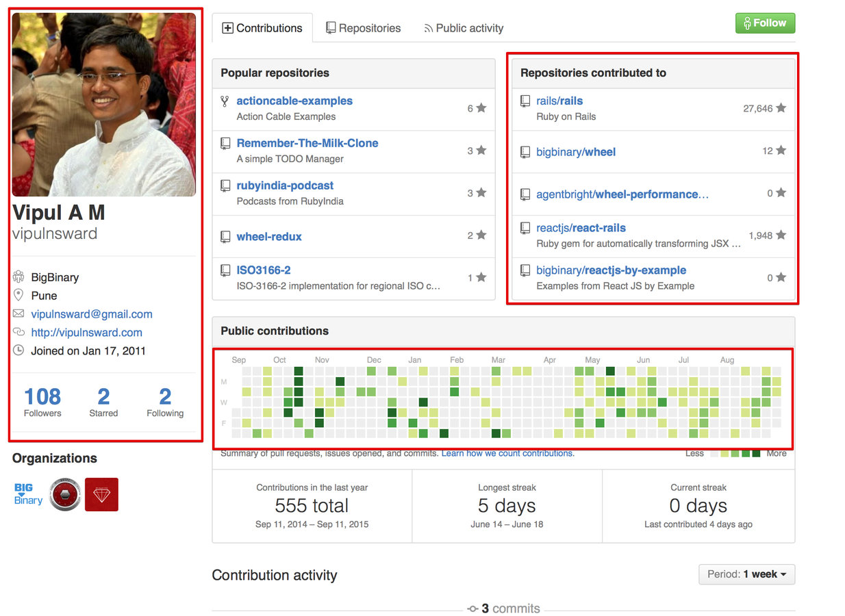Click the plus icon on Contributions tab
Image resolution: width=845 pixels, height=616 pixels.
pos(227,28)
